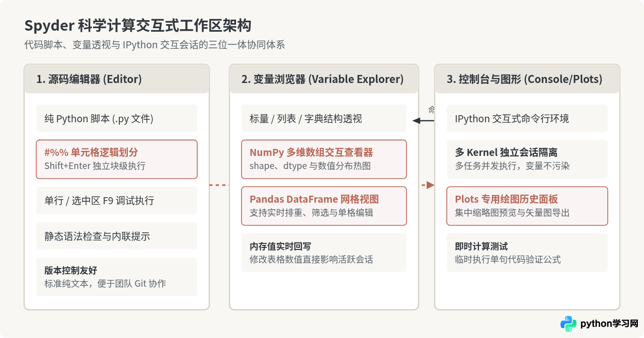Image resolution: width=644 pixels, height=338 pixels.
Task: Click '集中缩略图预览与矢量图导出' text
Action: point(512,213)
